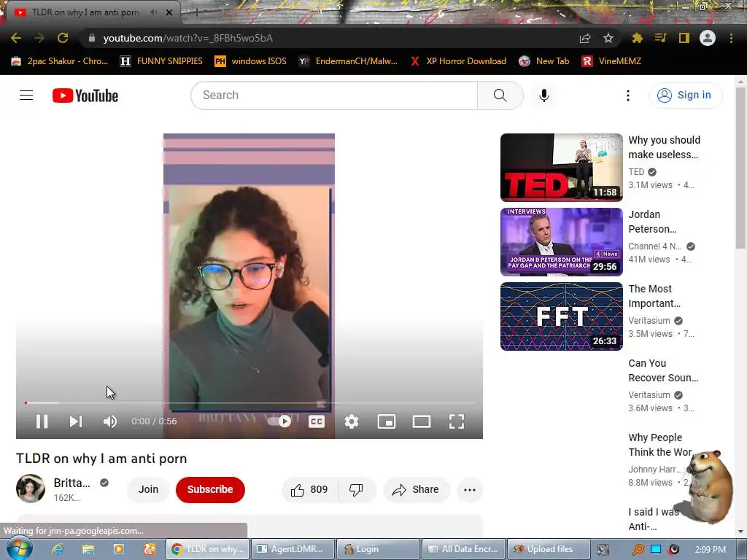747x560 pixels.
Task: Switch to Login taskbar window
Action: [377, 549]
